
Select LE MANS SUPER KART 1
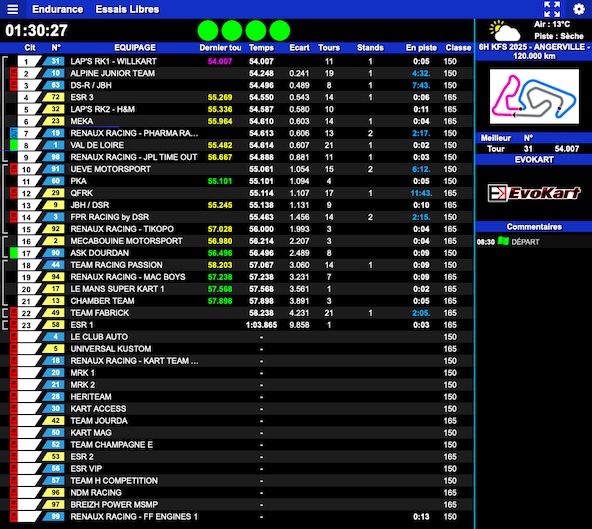pos(117,289)
